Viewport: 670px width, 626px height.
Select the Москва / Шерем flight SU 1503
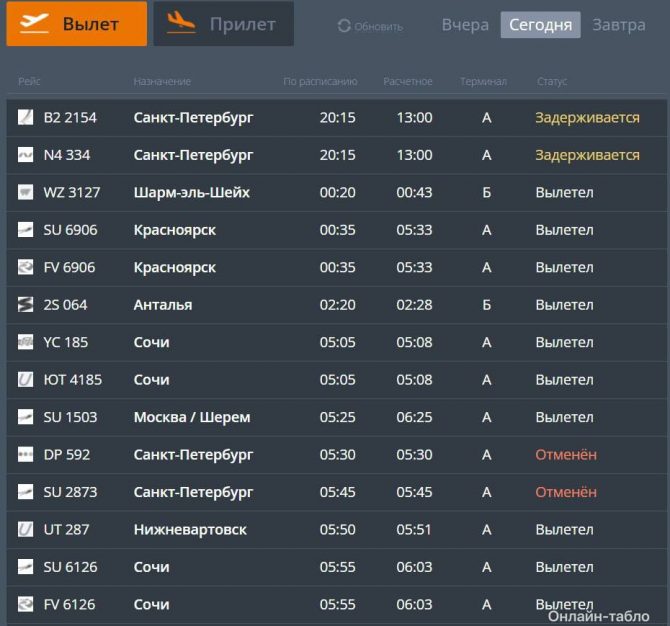click(x=192, y=417)
